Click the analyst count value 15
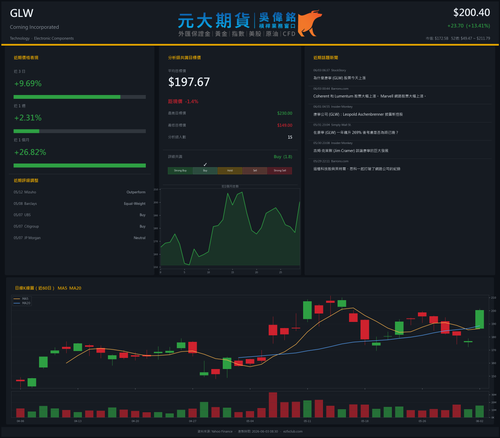 click(x=290, y=137)
